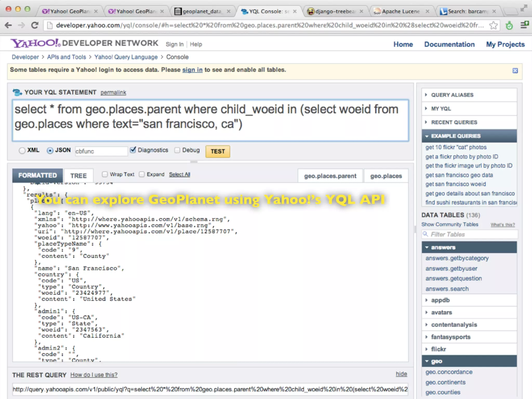Select the JSON output radio button

tap(50, 150)
